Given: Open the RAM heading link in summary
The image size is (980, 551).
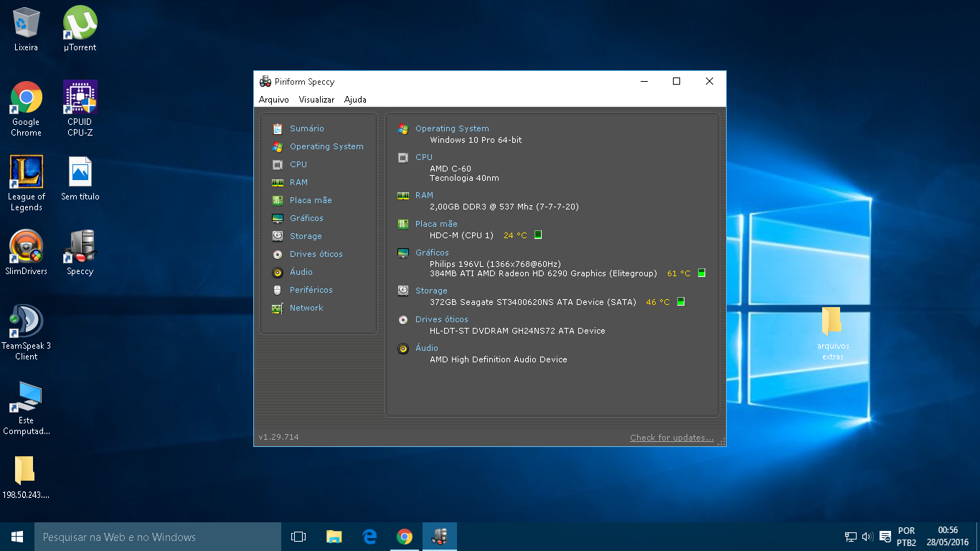Looking at the screenshot, I should point(424,195).
